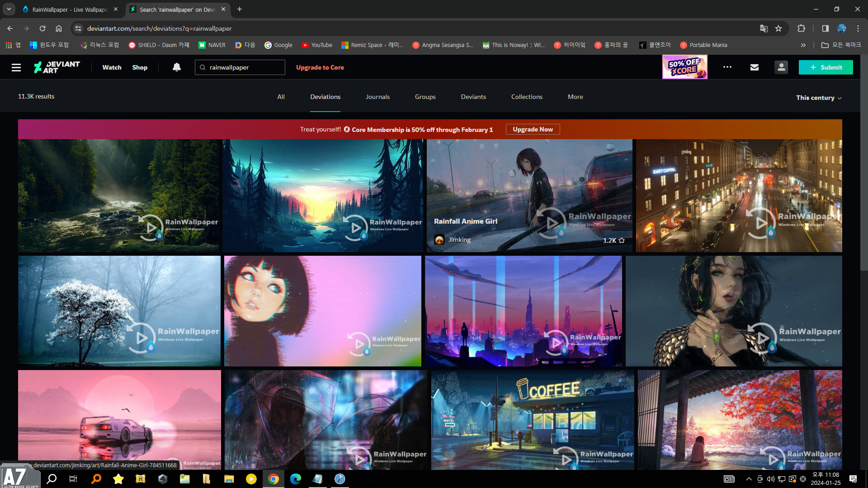Launch Microsoft Edge from the taskbar
The height and width of the screenshot is (488, 868).
(296, 479)
